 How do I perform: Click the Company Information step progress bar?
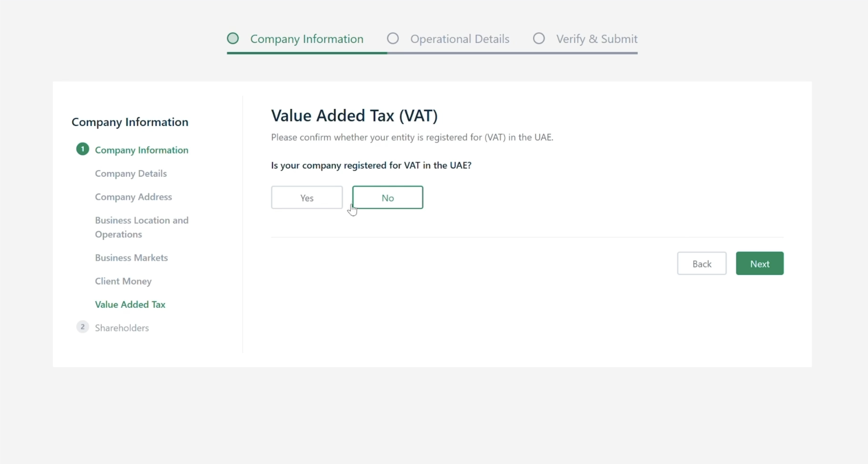[x=307, y=53]
